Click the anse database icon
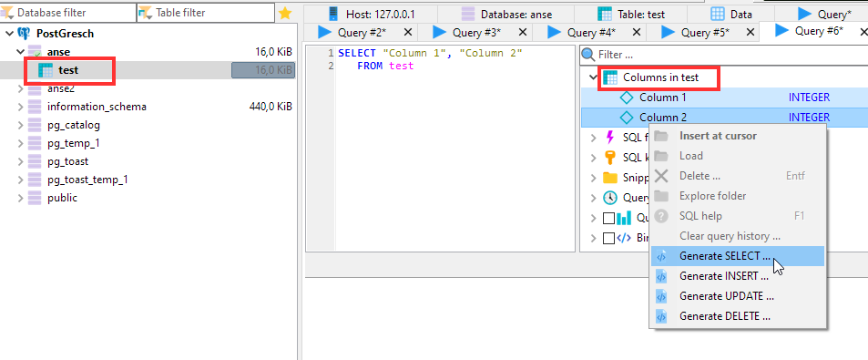The width and height of the screenshot is (868, 360). click(x=35, y=52)
